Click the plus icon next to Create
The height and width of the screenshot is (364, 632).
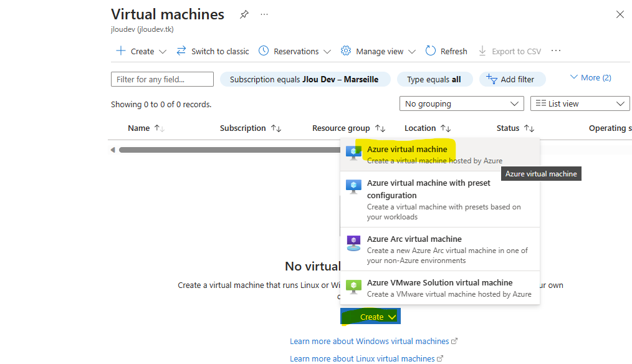(x=120, y=50)
